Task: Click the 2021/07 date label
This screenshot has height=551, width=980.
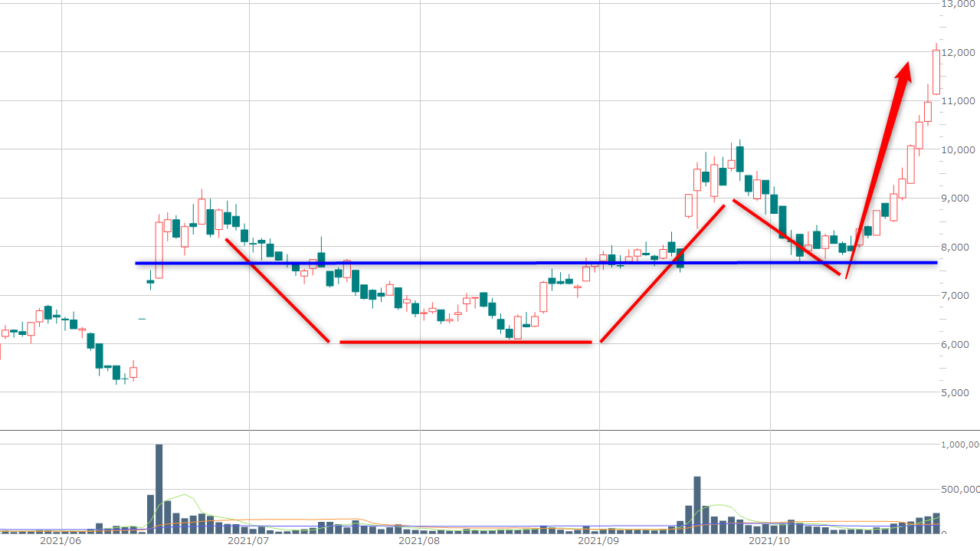Action: coord(249,541)
